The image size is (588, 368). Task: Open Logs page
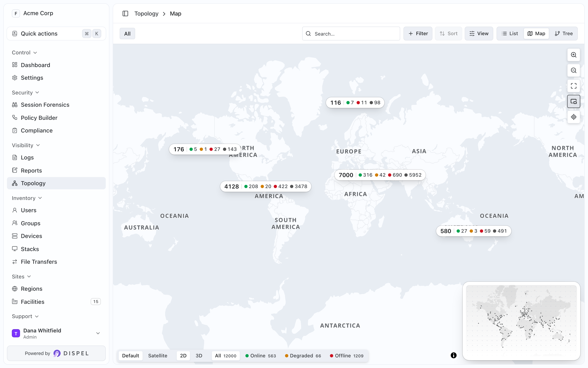click(x=56, y=157)
